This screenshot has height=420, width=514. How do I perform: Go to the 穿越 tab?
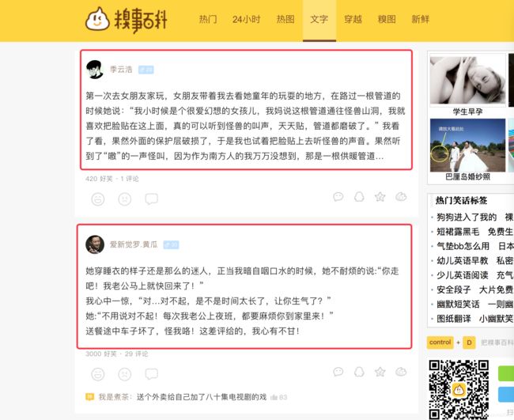pyautogui.click(x=353, y=19)
